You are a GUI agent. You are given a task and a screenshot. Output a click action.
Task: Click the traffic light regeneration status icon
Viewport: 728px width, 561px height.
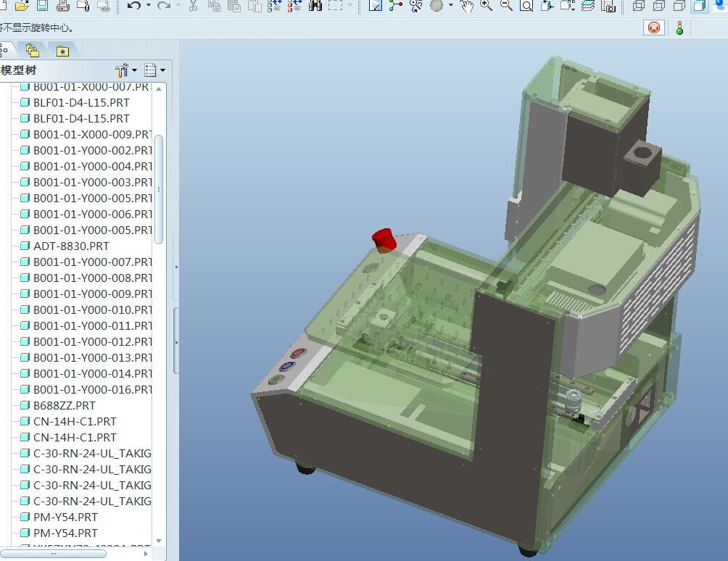click(x=679, y=28)
